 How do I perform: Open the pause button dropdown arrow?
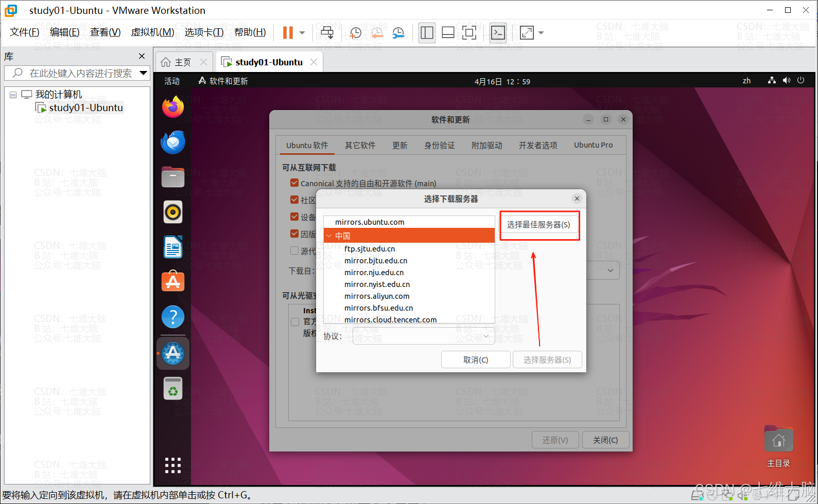point(302,33)
